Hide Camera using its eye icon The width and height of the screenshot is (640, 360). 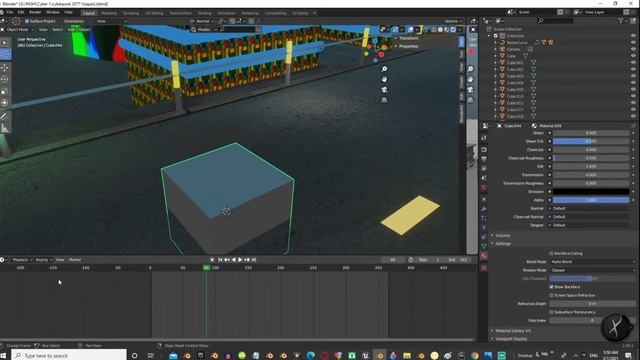pos(633,49)
